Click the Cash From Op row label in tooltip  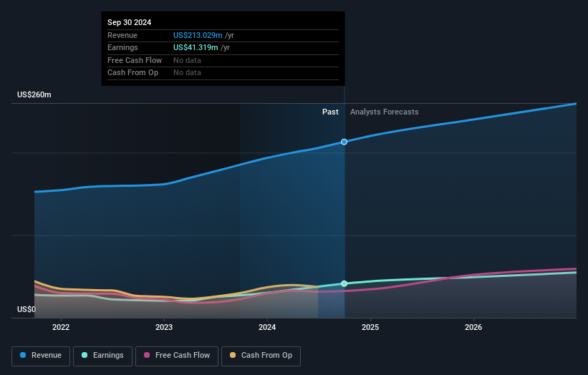(x=132, y=73)
